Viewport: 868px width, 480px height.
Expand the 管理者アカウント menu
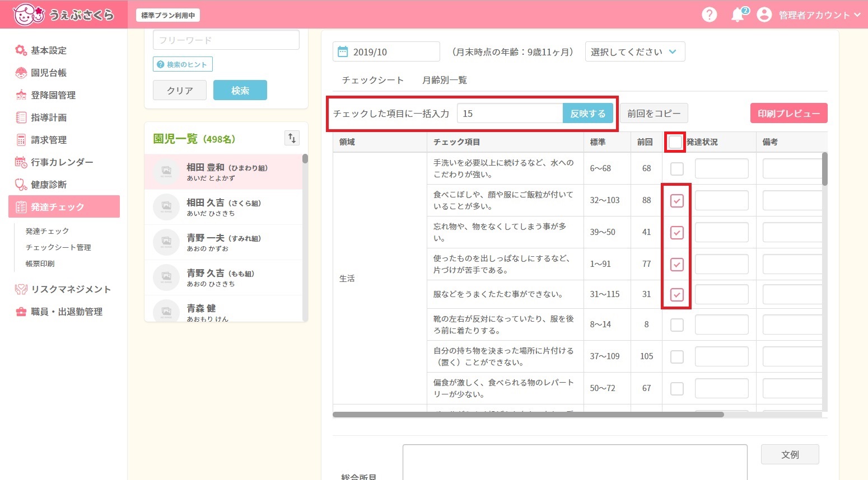[819, 15]
